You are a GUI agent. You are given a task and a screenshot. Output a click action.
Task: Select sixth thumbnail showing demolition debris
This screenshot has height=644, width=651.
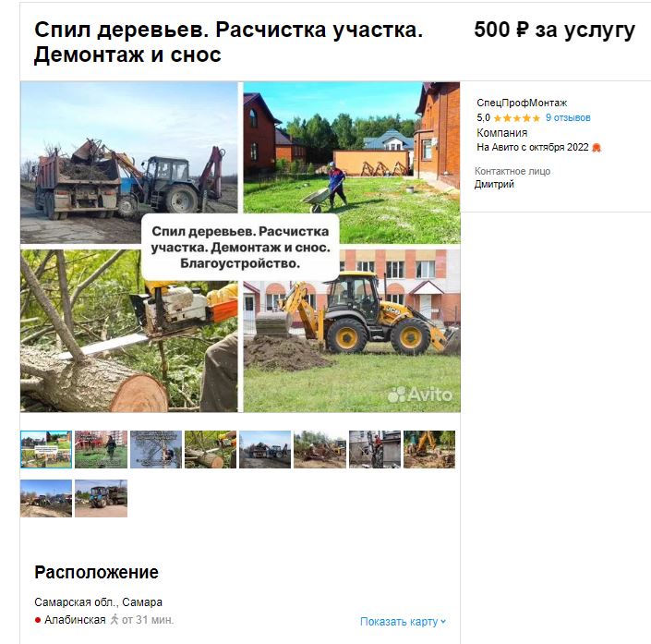click(x=319, y=450)
